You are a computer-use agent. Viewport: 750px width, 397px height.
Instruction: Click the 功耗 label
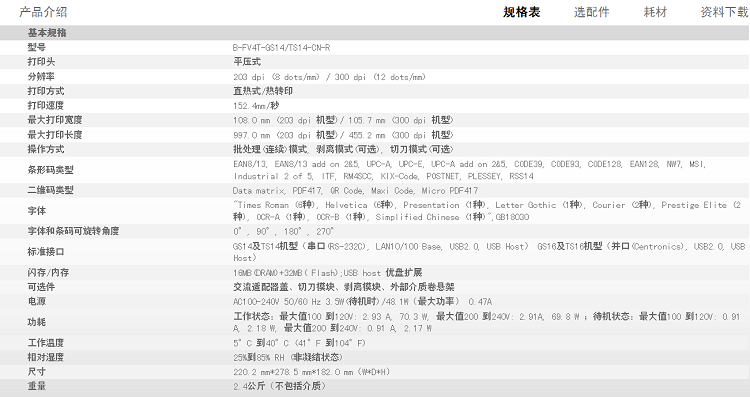tap(37, 322)
